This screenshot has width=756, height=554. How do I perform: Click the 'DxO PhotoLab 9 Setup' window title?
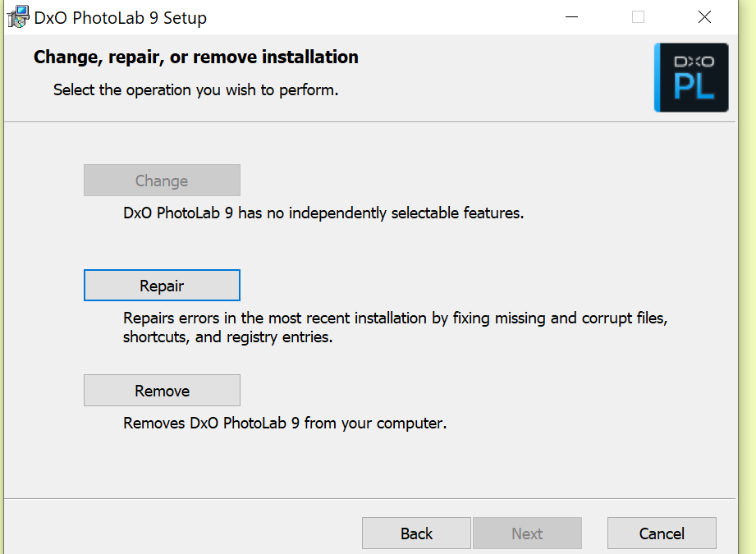click(x=121, y=17)
